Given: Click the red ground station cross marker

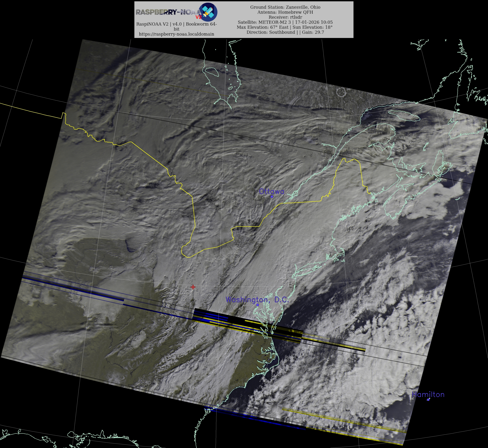Looking at the screenshot, I should click(193, 287).
